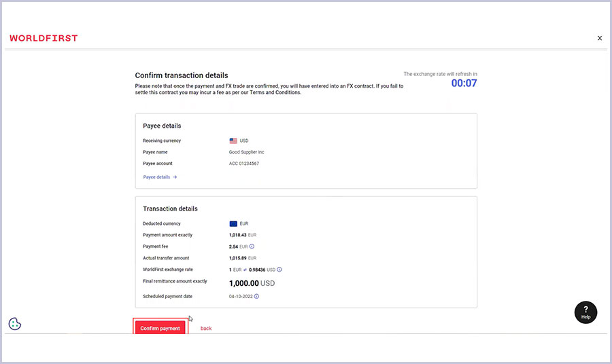Click the exchange arrows in the rate row

tap(245, 270)
